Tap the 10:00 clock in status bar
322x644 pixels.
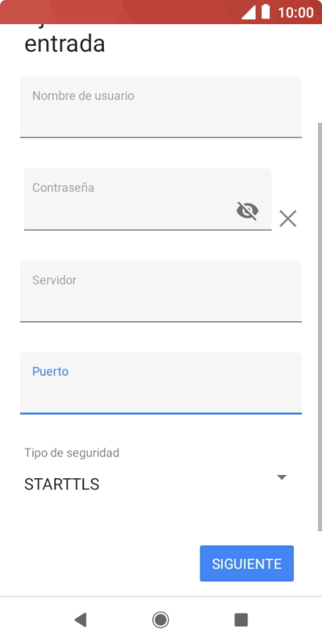tap(296, 12)
